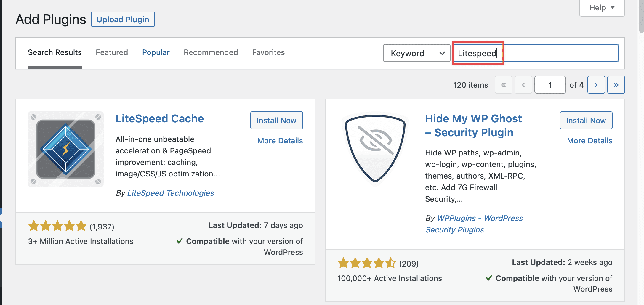Click the Hide My WP Ghost star rating
644x305 pixels.
367,263
